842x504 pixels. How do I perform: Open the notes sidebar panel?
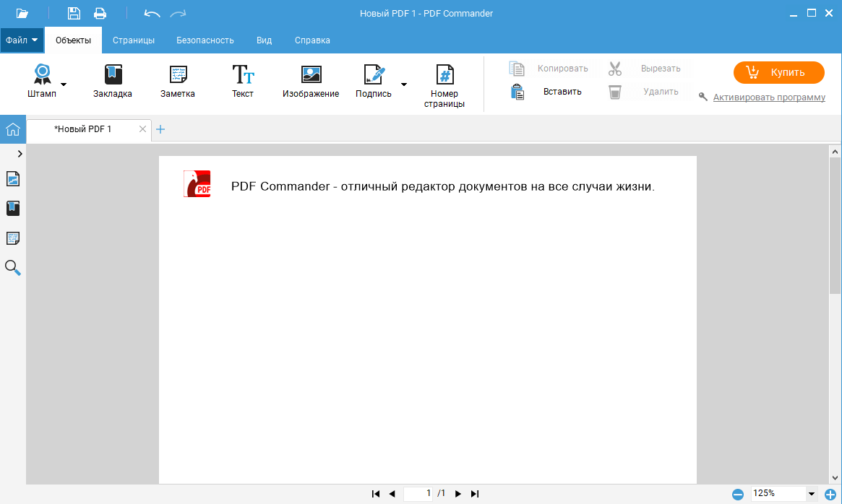(13, 238)
